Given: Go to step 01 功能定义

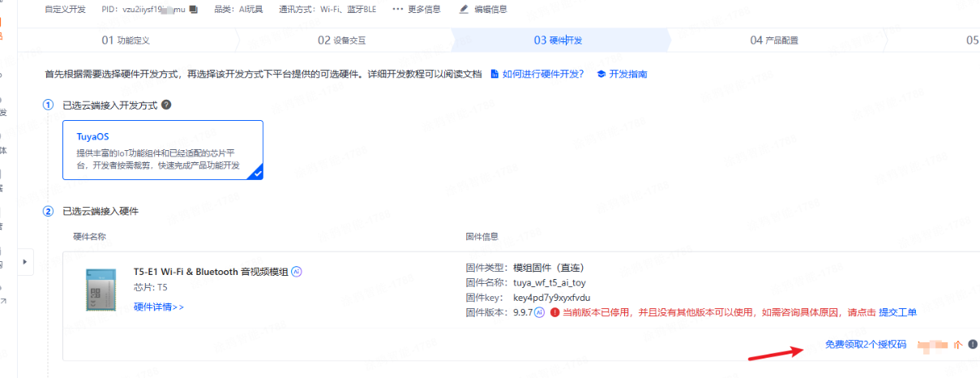Looking at the screenshot, I should (126, 40).
